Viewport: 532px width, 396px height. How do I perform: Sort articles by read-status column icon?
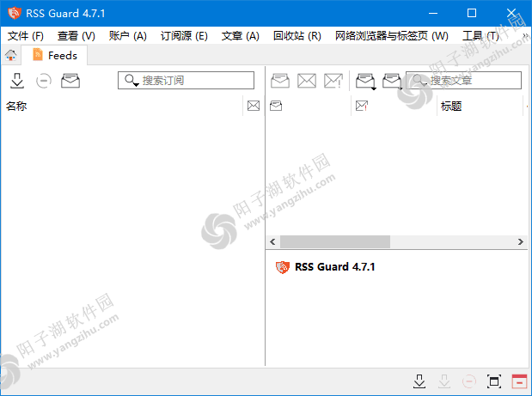pyautogui.click(x=276, y=106)
